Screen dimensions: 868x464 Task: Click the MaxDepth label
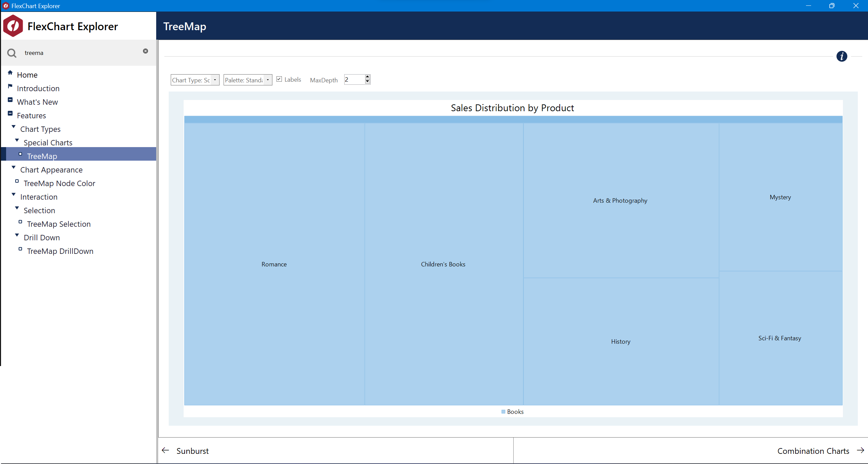point(324,80)
